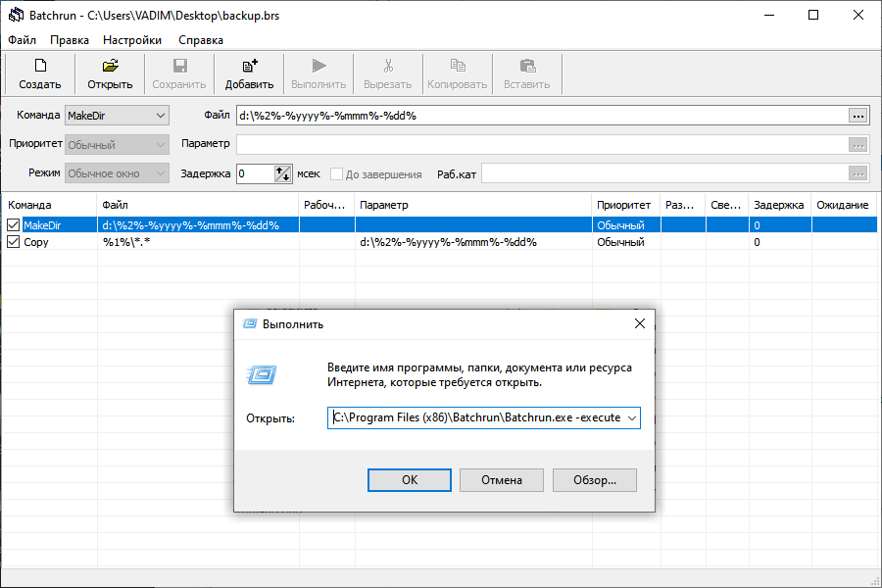The width and height of the screenshot is (882, 588).
Task: Open a file with the Открыть toolbar icon
Action: pos(110,66)
